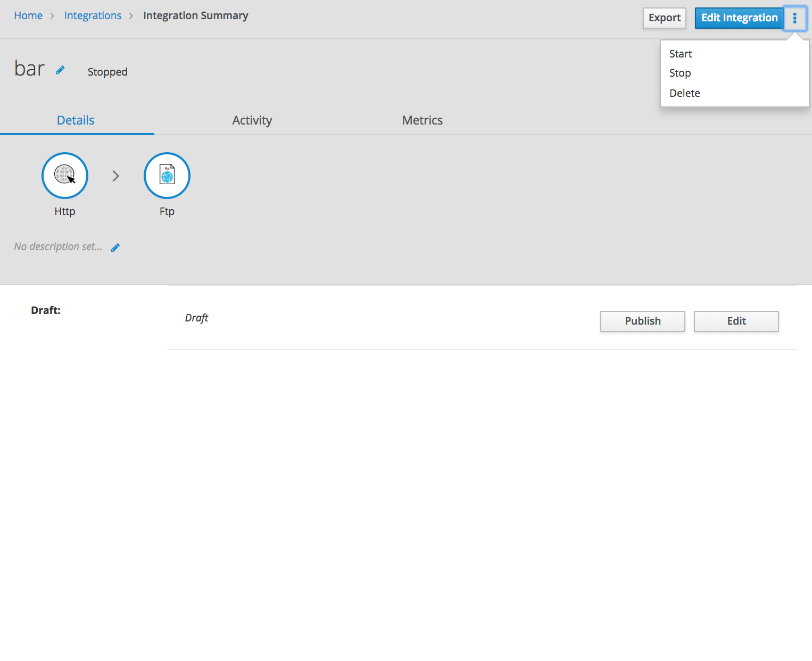
Task: Click the 'Stopped' status text
Action: (107, 72)
